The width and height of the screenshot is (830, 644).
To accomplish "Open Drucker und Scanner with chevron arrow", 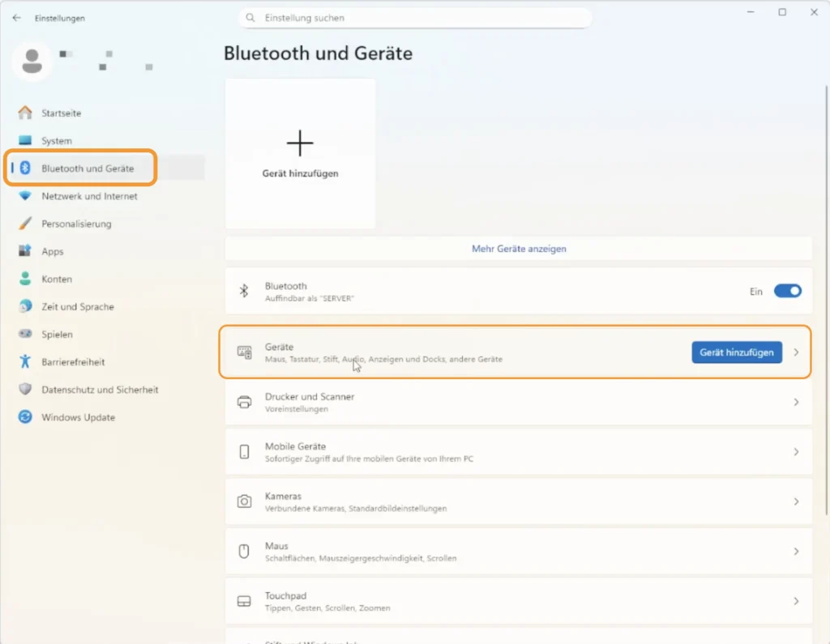I will point(796,403).
